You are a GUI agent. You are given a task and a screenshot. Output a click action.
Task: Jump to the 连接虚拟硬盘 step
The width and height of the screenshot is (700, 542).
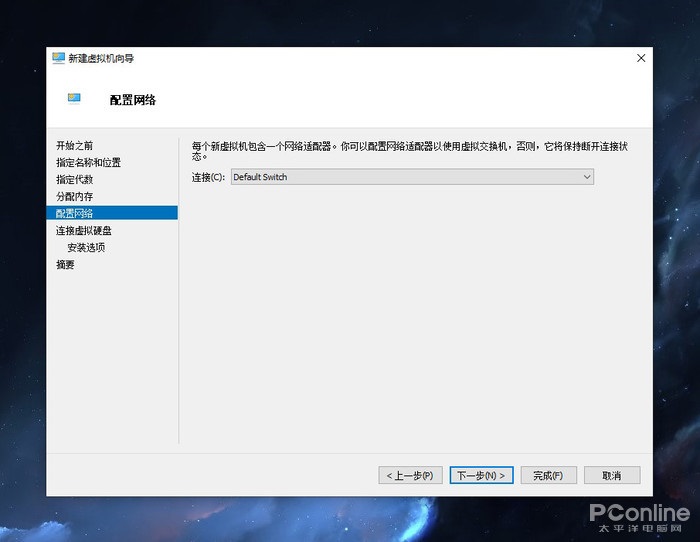coord(84,230)
